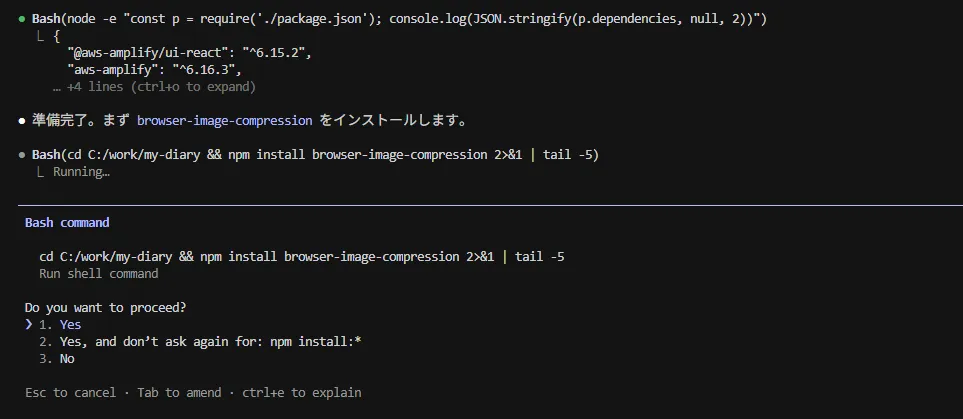
Task: Click the "Run shell command" description
Action: click(x=99, y=273)
